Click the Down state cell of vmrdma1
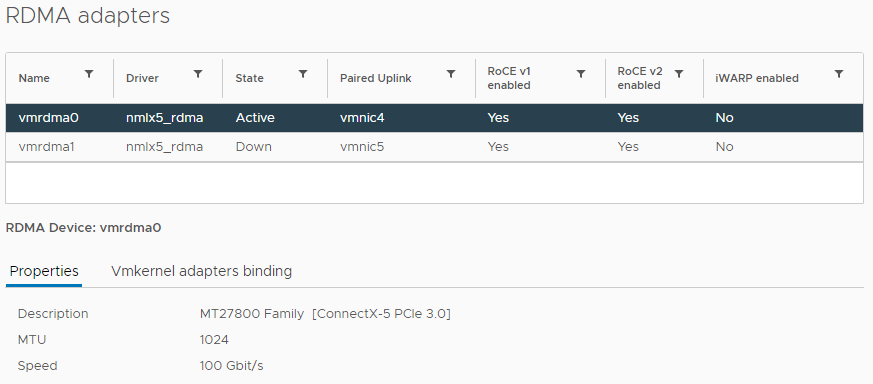The image size is (873, 384). click(253, 147)
